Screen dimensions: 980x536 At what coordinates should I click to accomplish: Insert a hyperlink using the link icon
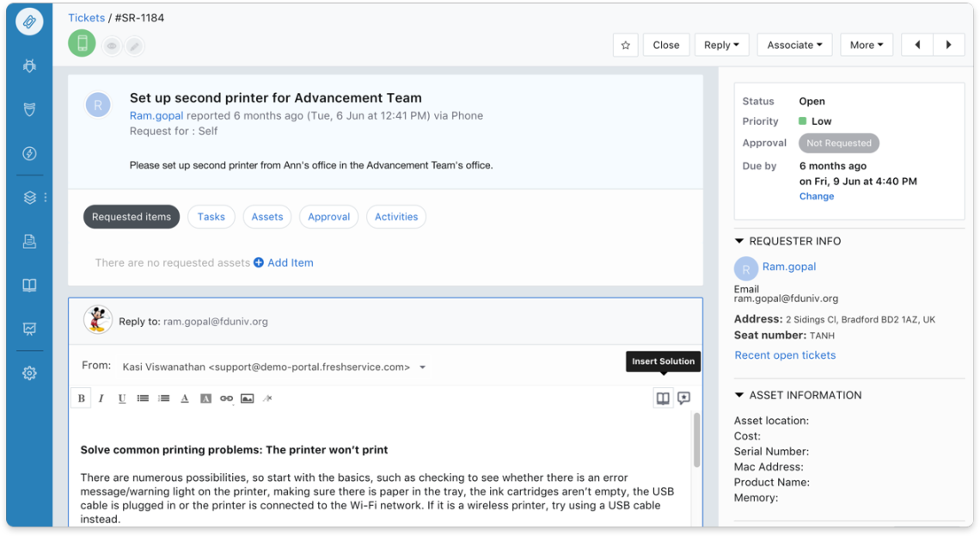226,398
